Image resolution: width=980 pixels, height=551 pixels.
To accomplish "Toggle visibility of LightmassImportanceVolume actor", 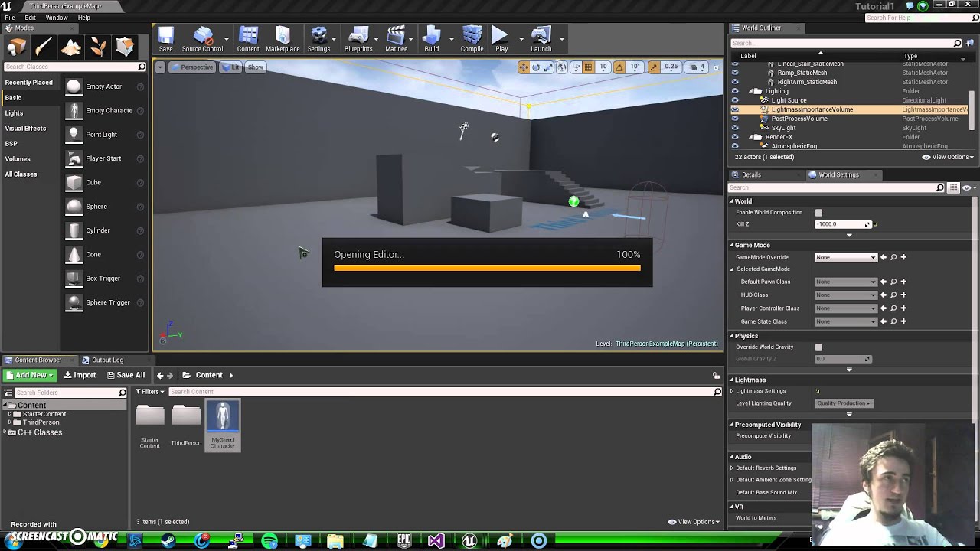I will click(735, 109).
